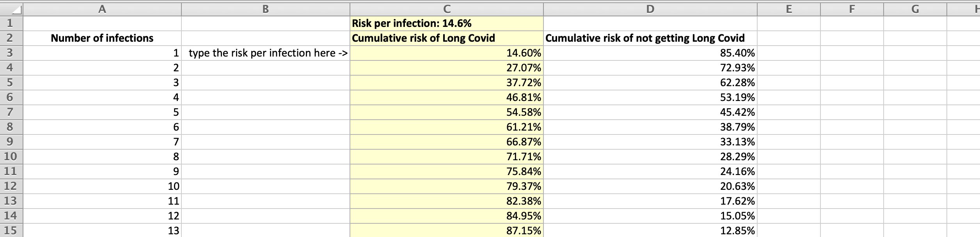Select column E header

point(788,9)
